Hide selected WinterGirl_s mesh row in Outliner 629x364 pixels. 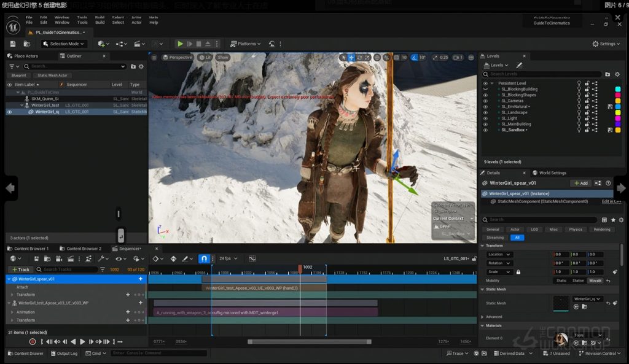coord(10,112)
